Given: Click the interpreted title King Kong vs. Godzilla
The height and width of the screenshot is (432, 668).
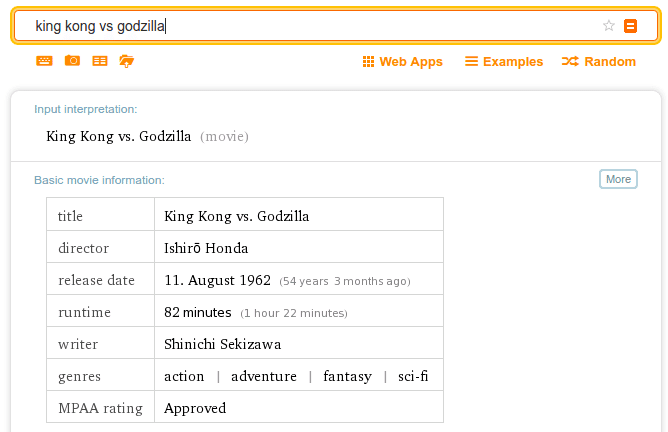Looking at the screenshot, I should click(118, 136).
